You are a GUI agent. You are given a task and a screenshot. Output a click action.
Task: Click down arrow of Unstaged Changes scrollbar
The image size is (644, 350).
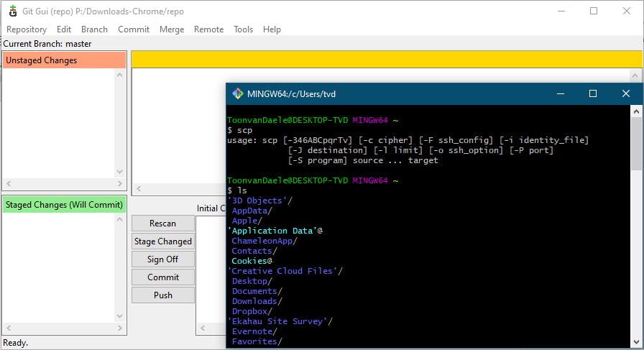[119, 172]
